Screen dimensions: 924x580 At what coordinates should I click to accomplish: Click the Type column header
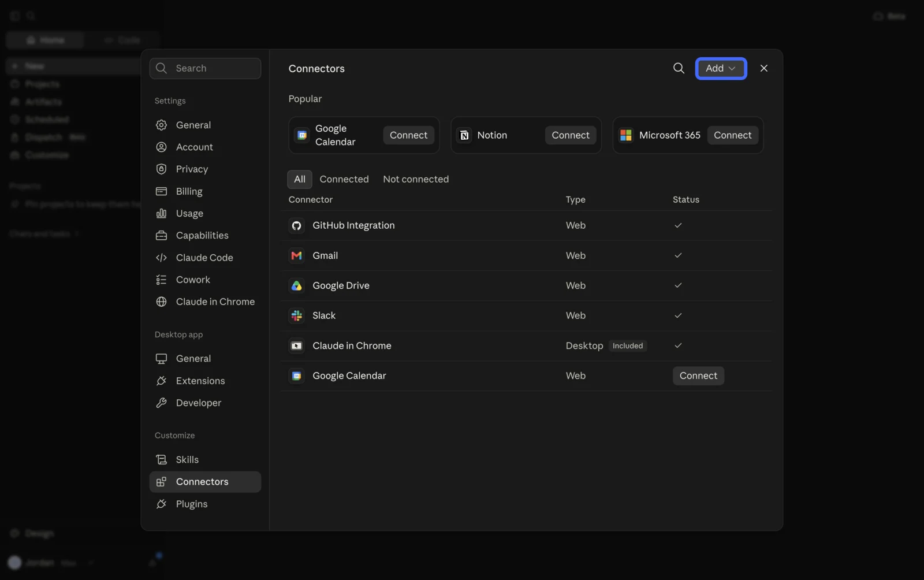[576, 199]
